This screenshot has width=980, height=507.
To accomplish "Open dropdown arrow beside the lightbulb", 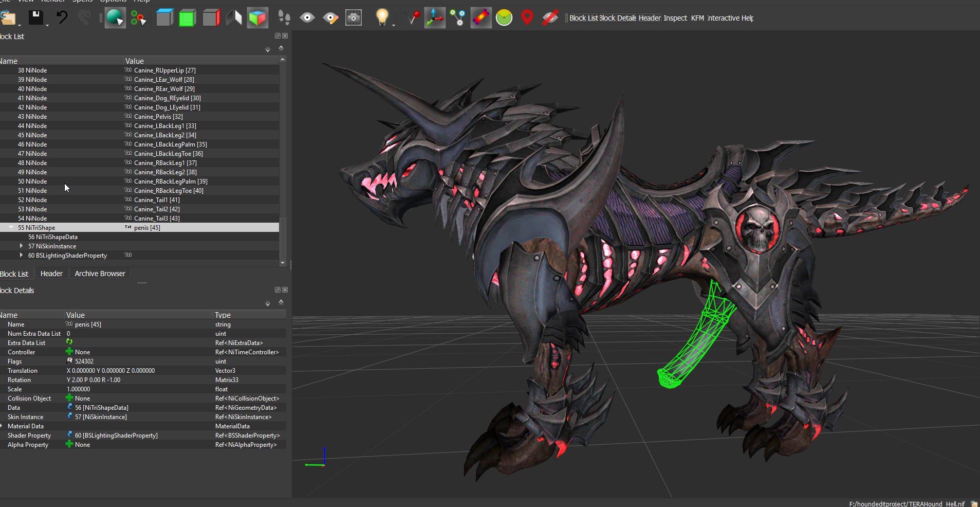I will pyautogui.click(x=394, y=25).
